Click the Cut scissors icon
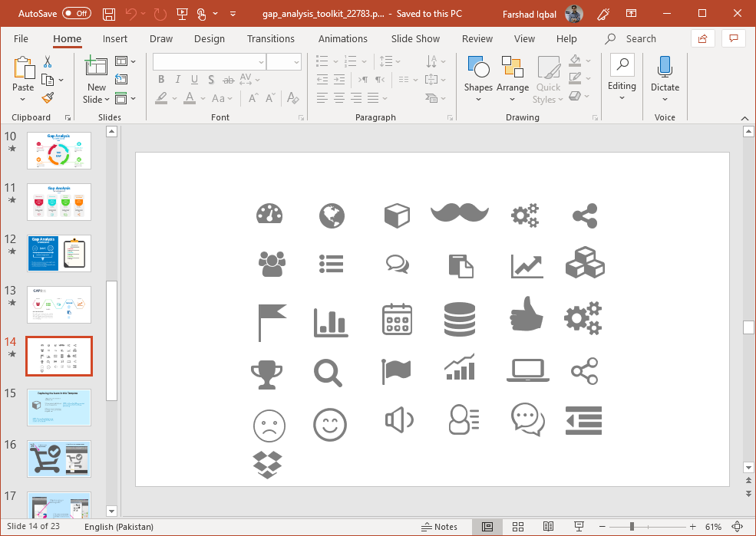This screenshot has width=756, height=536. click(48, 61)
